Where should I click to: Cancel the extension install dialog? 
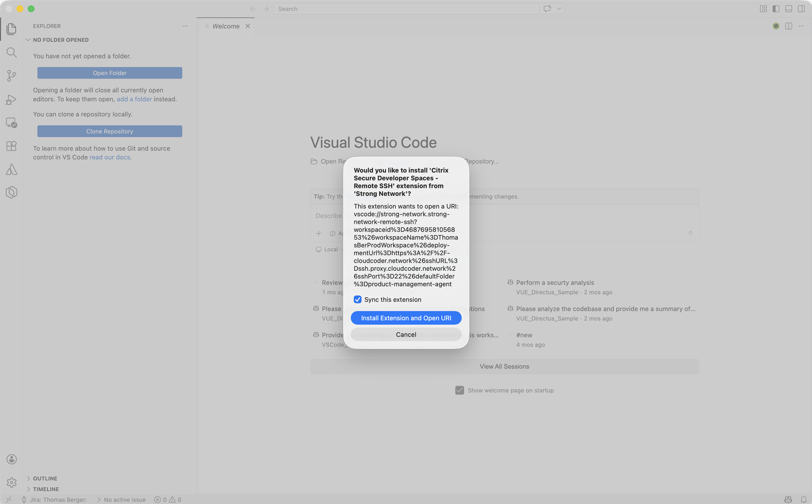click(x=406, y=334)
